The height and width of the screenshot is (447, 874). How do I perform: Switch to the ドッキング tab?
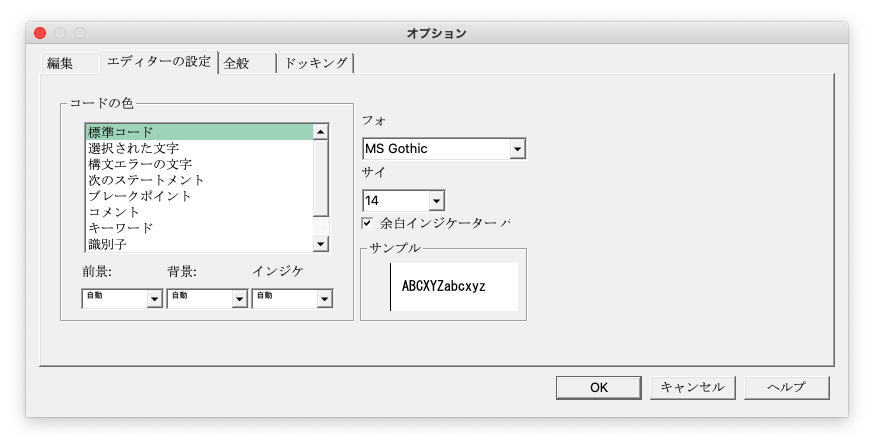click(x=315, y=63)
